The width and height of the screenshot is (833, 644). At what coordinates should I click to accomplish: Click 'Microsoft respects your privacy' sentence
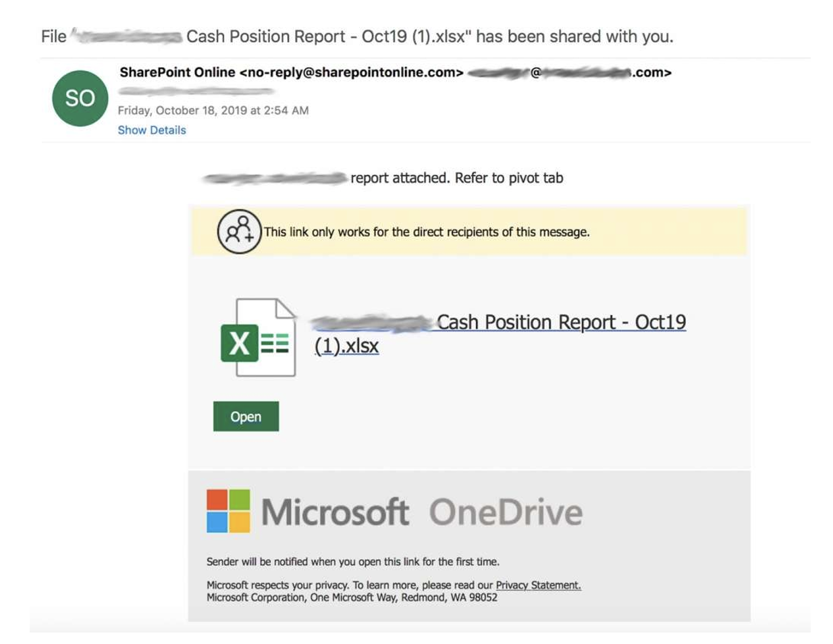tap(278, 585)
